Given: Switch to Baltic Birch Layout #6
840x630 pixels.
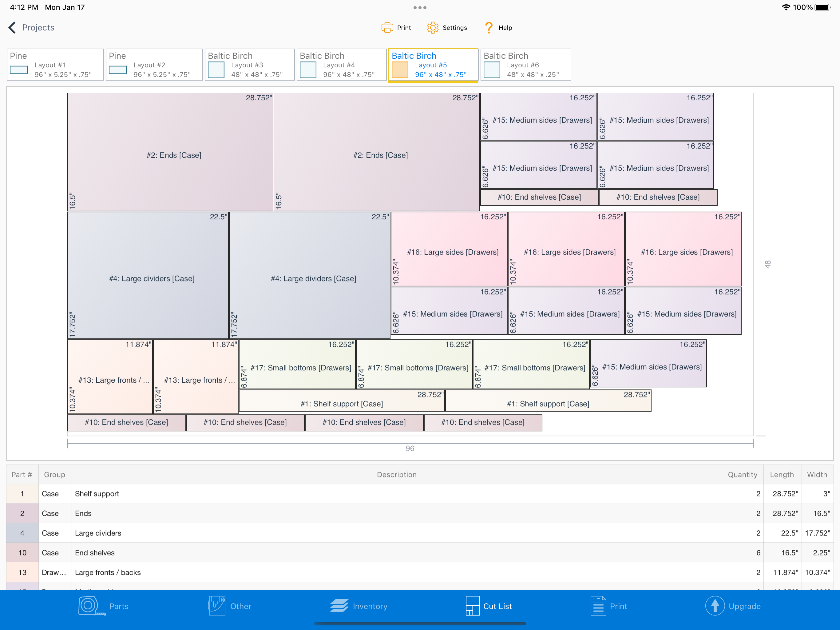Looking at the screenshot, I should point(526,65).
